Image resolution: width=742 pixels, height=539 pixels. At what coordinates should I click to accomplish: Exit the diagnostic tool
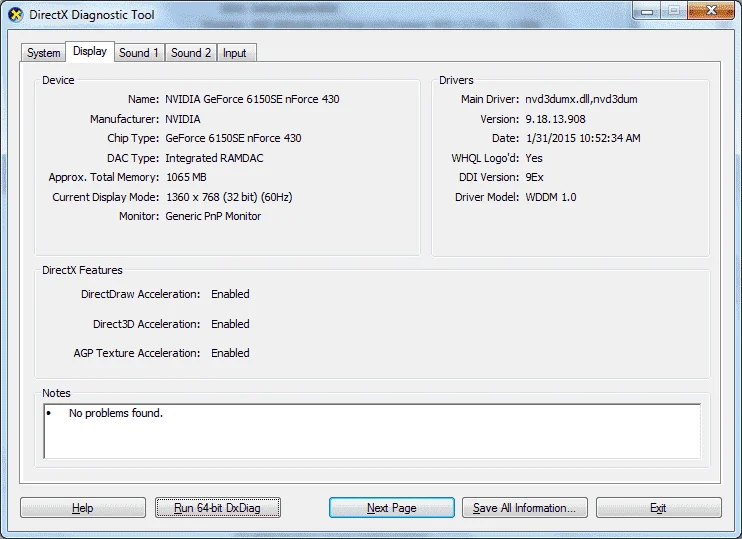click(x=659, y=508)
